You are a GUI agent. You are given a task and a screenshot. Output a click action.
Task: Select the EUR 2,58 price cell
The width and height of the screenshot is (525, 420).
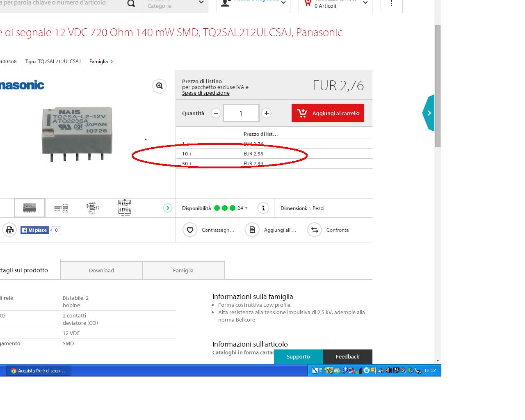253,154
